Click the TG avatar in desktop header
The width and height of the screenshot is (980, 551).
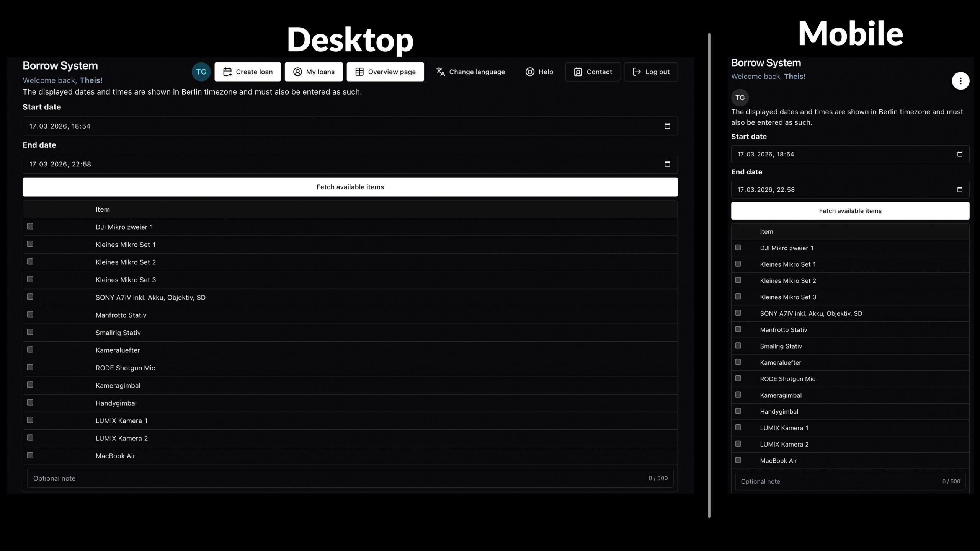pos(201,72)
